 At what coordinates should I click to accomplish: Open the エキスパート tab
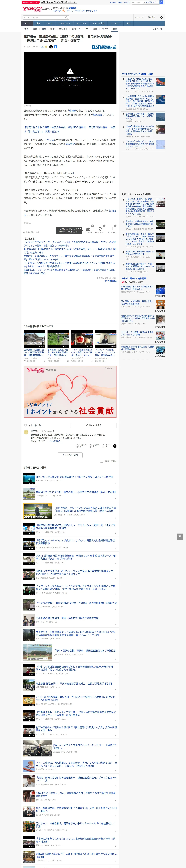click(64, 24)
